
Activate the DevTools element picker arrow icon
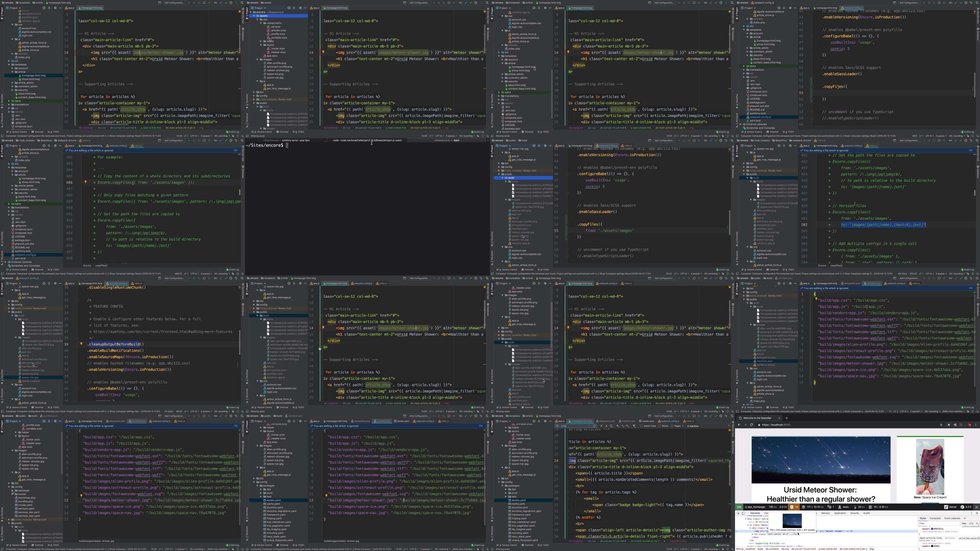(738, 513)
